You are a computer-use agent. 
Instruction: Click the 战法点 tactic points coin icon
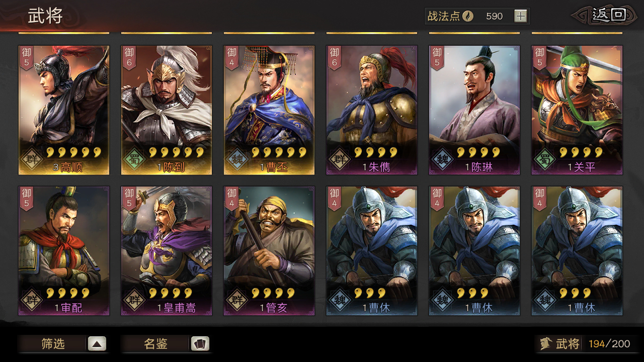point(468,16)
